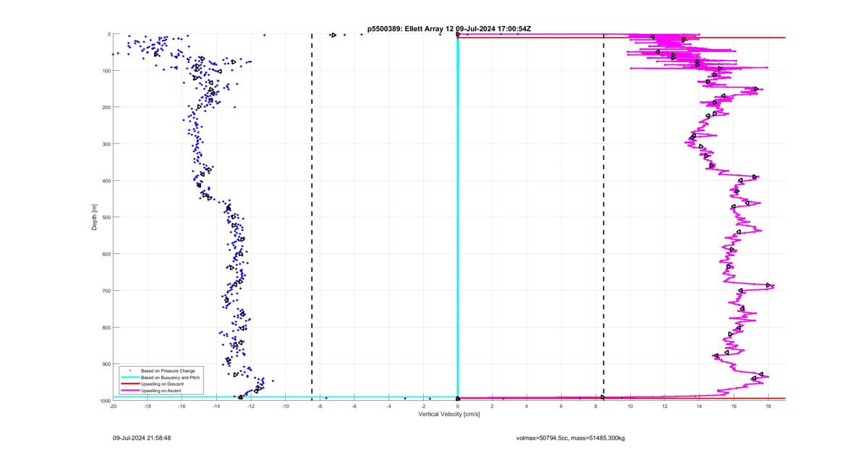Click velocity axis tick '-2'

[x=423, y=406]
